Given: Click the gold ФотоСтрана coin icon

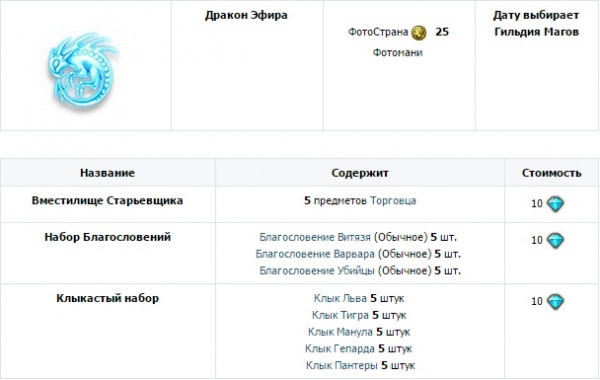Looking at the screenshot, I should tap(419, 33).
